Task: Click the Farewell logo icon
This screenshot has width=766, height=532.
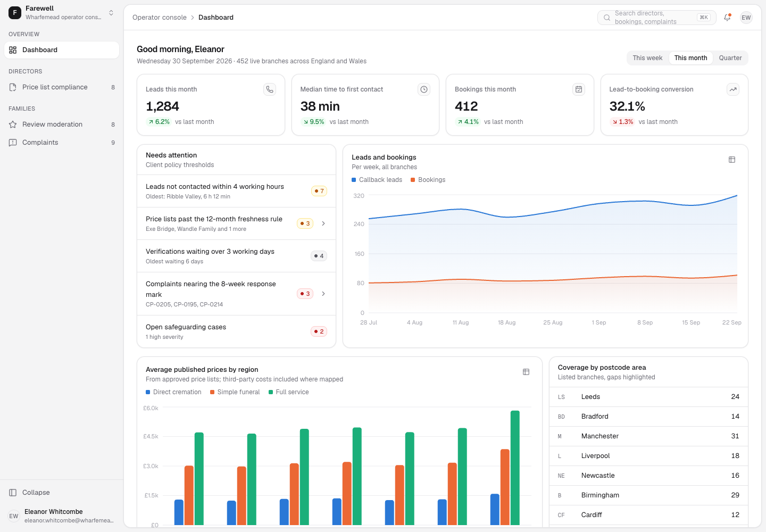Action: click(15, 13)
